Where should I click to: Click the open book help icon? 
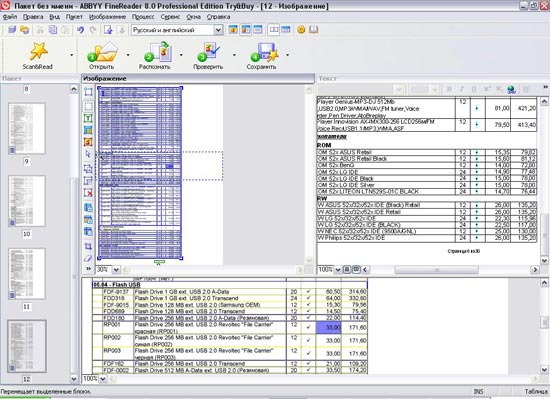[313, 30]
